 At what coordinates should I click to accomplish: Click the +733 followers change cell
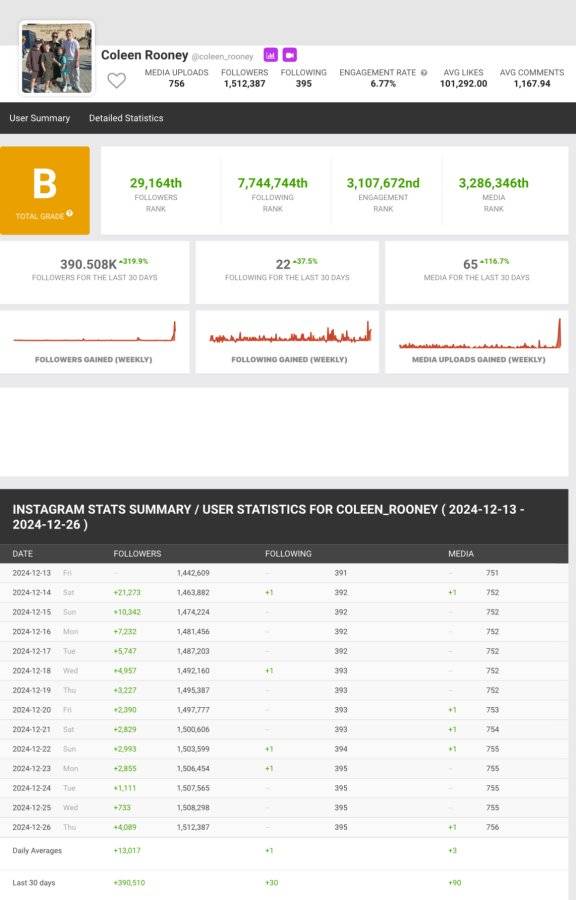coord(122,808)
